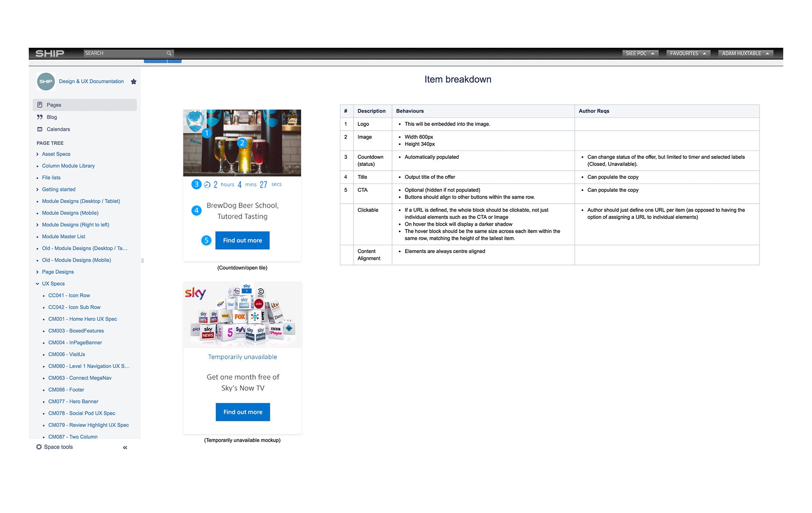Click the Temporarily unavailable status text
The width and height of the screenshot is (812, 513).
[243, 357]
